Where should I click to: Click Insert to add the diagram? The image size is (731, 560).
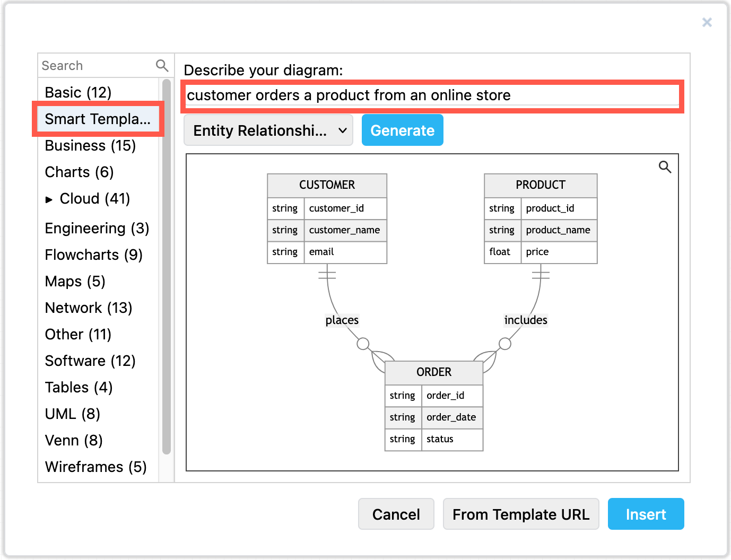point(646,514)
